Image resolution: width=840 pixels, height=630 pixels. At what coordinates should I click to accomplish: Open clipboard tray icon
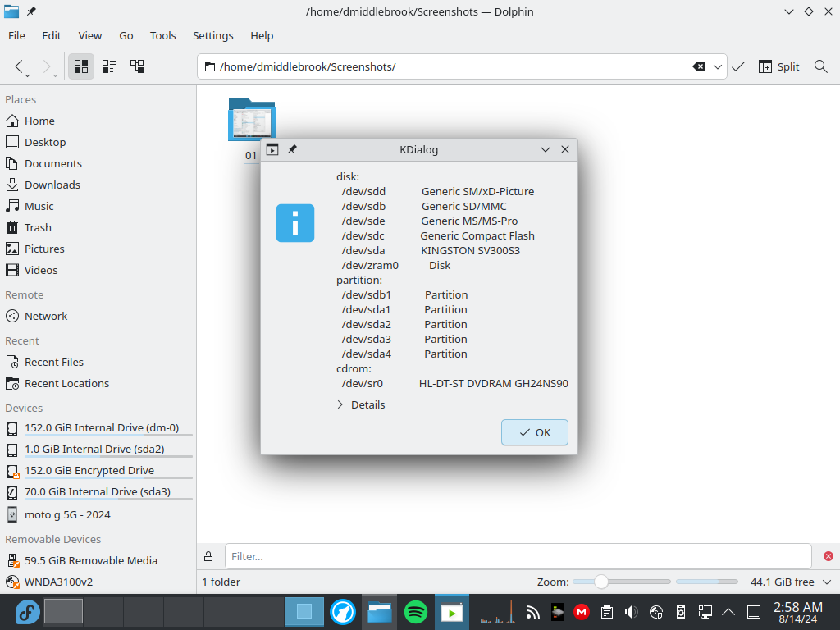[606, 612]
